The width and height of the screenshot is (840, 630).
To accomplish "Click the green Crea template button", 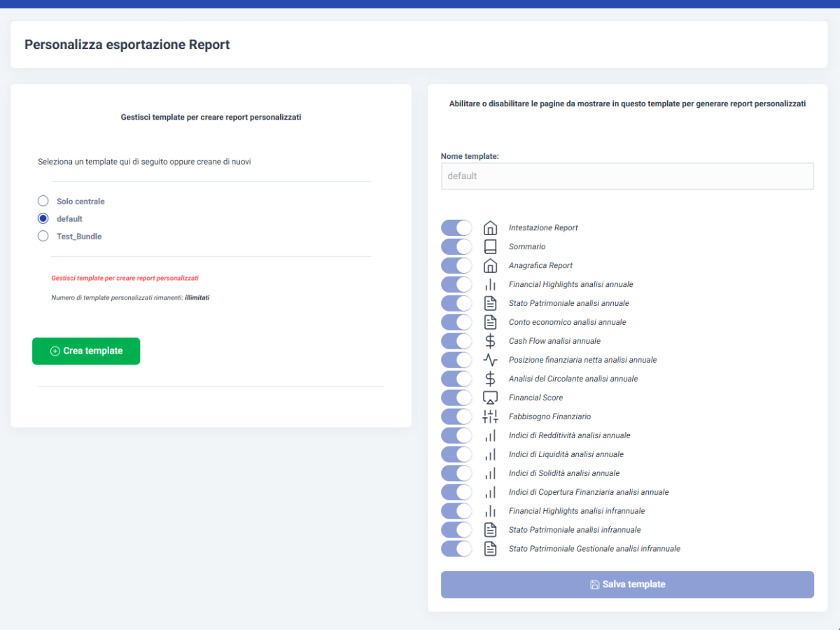I will [86, 351].
